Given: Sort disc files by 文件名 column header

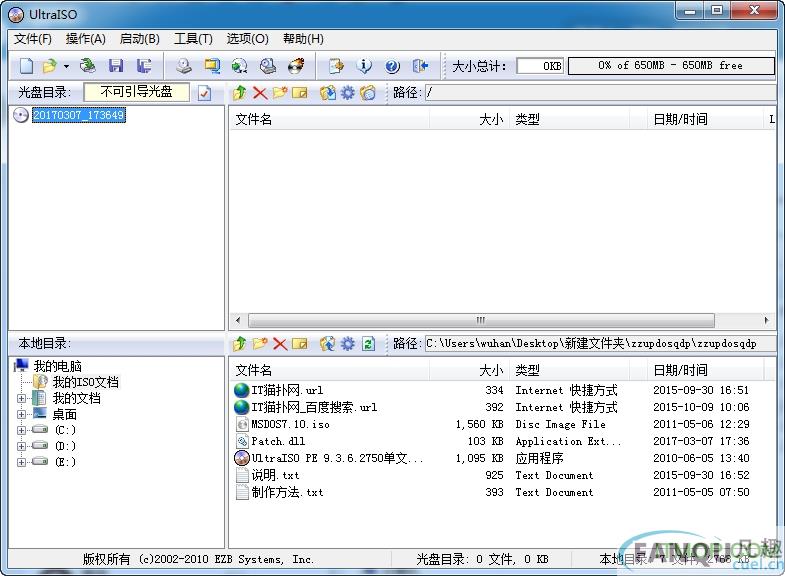Looking at the screenshot, I should coord(329,119).
